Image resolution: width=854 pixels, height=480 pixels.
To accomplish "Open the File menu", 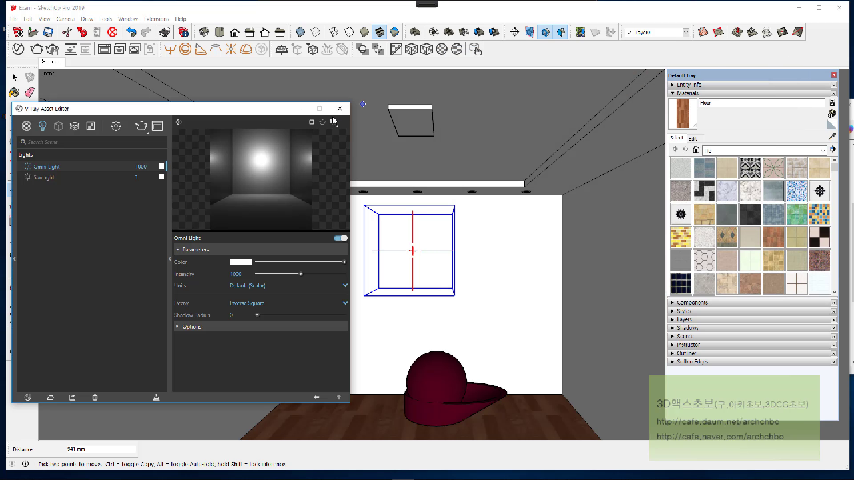I will [13, 19].
